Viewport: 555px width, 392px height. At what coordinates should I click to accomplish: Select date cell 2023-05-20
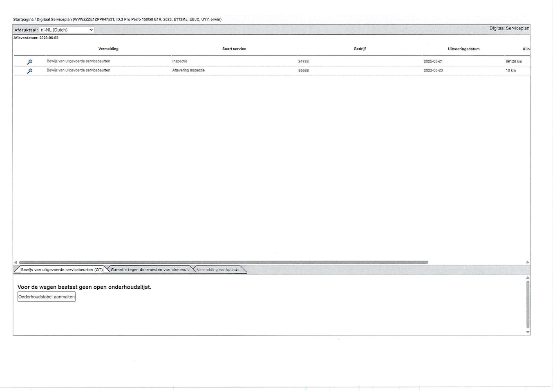(x=433, y=71)
